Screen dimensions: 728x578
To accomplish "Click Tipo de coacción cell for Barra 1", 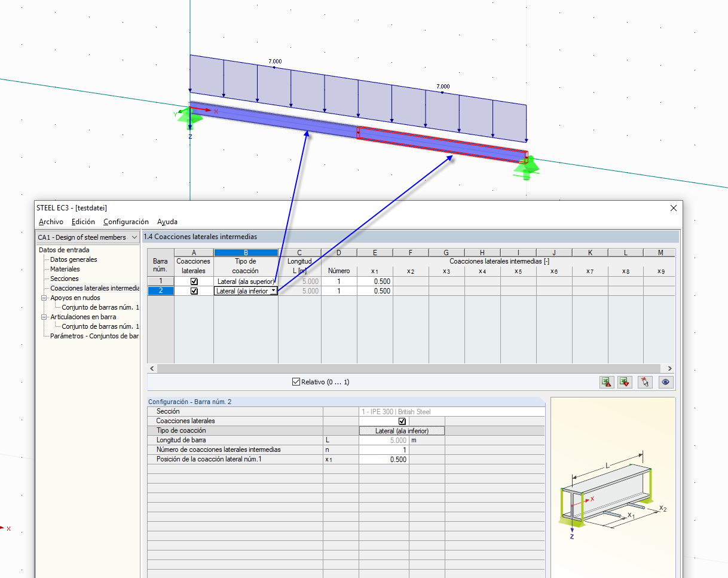I will coord(246,282).
